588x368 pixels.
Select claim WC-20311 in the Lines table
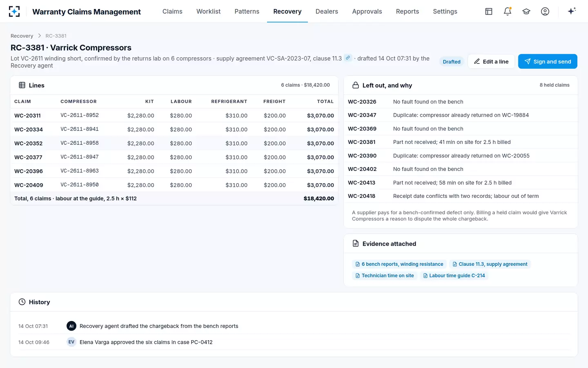pyautogui.click(x=27, y=116)
